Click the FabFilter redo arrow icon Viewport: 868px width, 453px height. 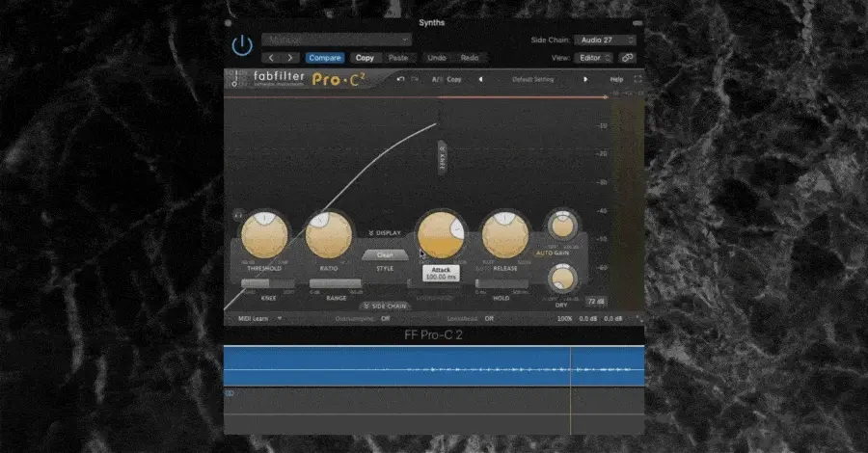coord(415,79)
